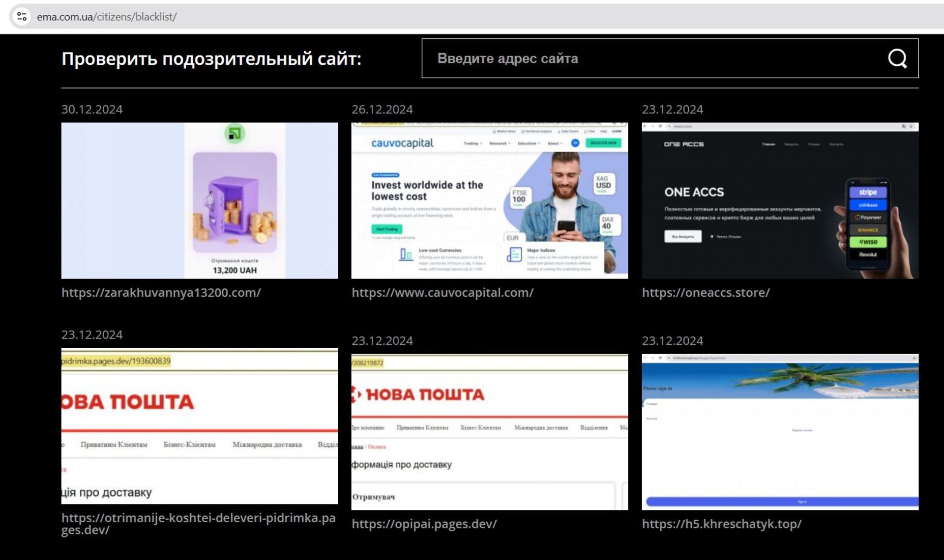The width and height of the screenshot is (944, 560).
Task: Open the oneaccs.store link
Action: 706,293
